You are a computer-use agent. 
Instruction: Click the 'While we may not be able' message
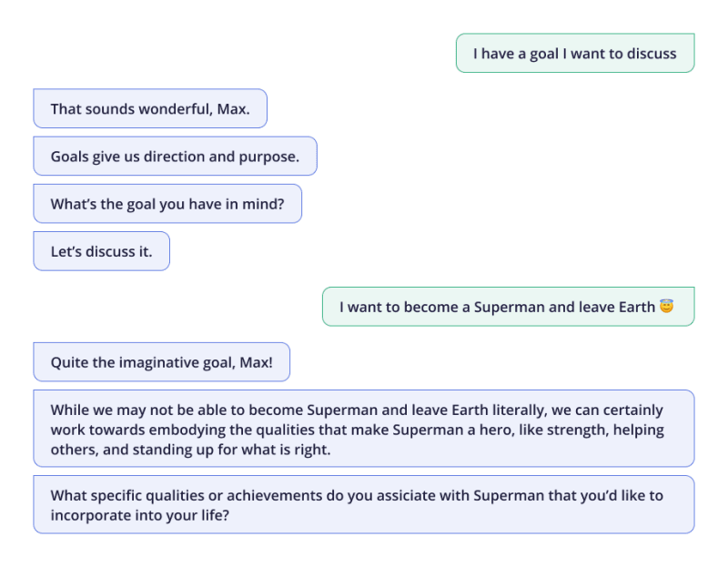click(364, 429)
